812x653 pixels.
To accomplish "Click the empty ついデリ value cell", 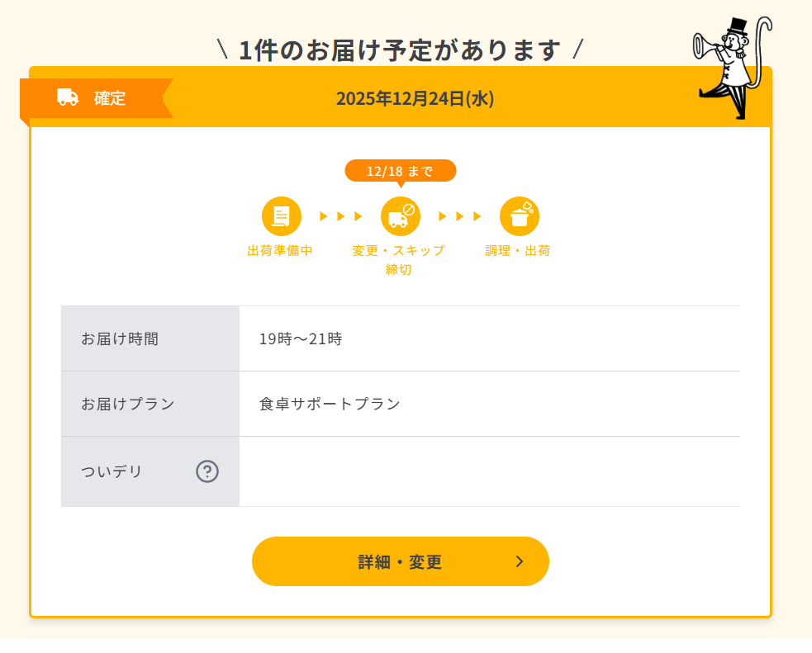I will pyautogui.click(x=489, y=471).
